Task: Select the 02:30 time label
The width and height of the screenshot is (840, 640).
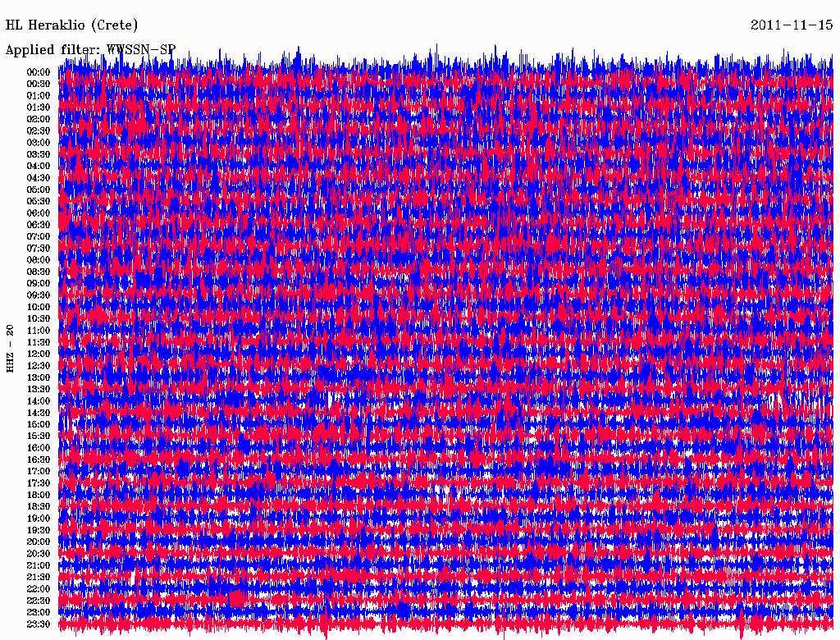Action: [x=39, y=130]
